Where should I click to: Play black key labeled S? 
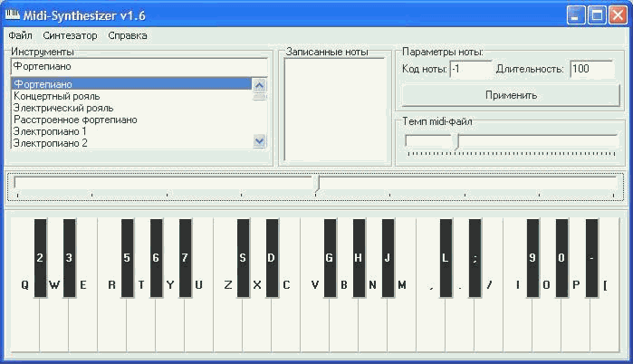(243, 258)
